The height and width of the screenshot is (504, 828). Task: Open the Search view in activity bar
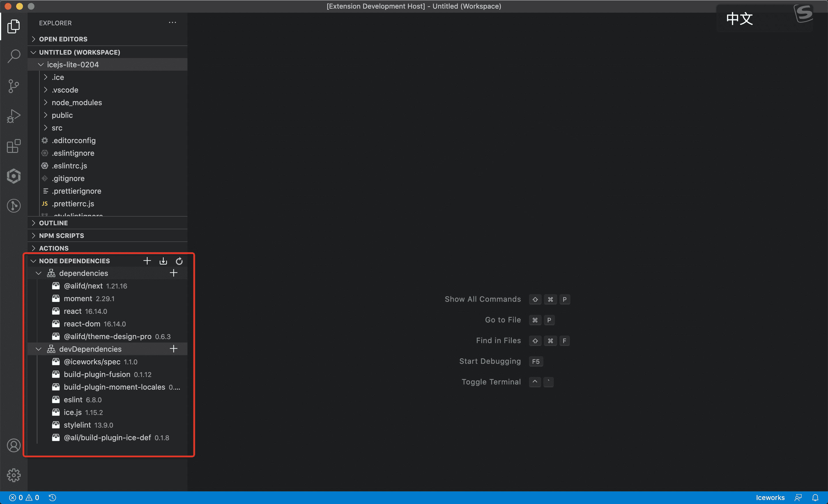14,56
